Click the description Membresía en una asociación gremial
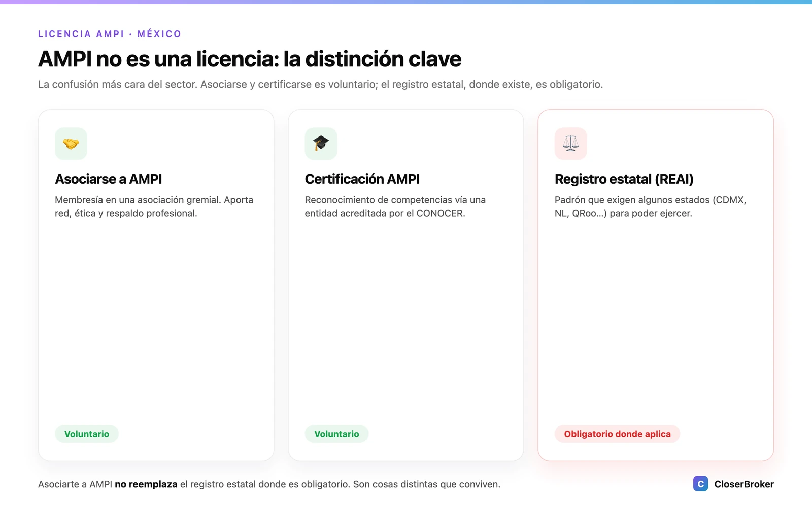 point(154,207)
